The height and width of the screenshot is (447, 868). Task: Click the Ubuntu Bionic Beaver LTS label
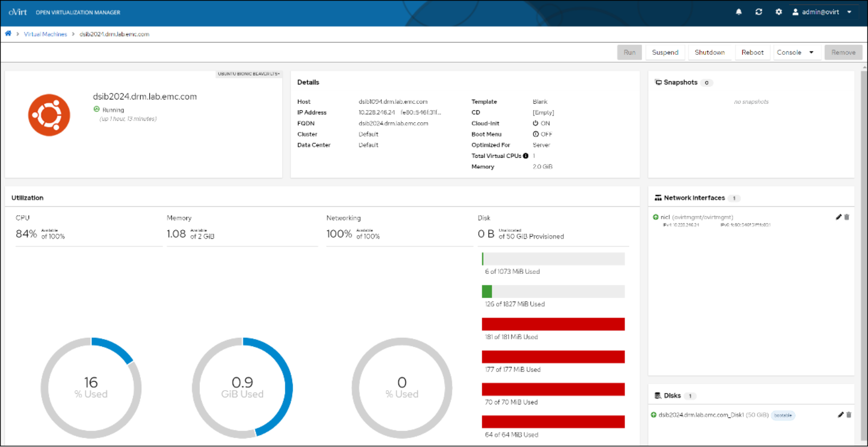(x=248, y=74)
